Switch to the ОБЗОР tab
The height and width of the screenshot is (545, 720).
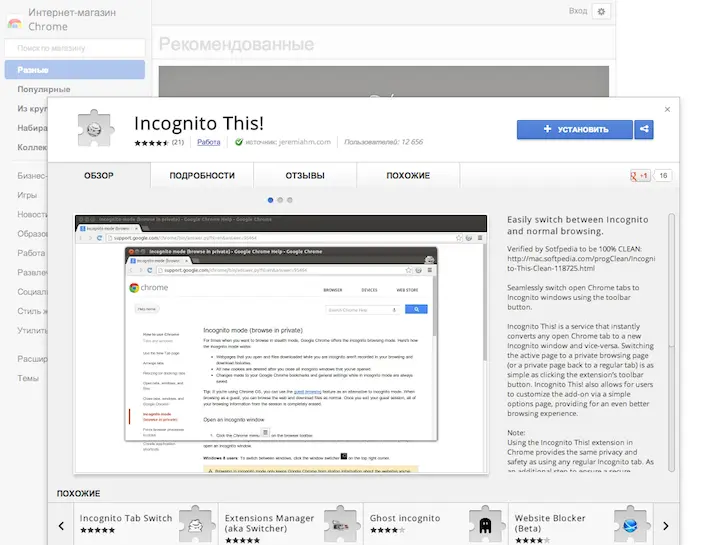99,175
